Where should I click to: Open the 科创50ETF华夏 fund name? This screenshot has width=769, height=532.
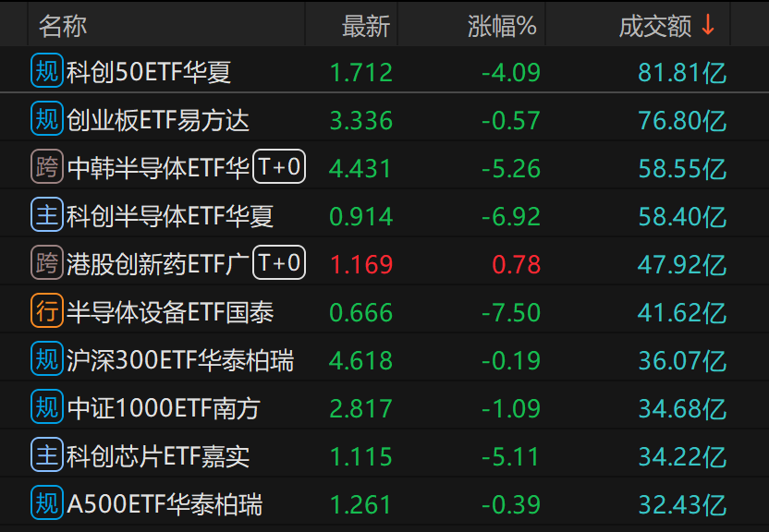pyautogui.click(x=149, y=72)
